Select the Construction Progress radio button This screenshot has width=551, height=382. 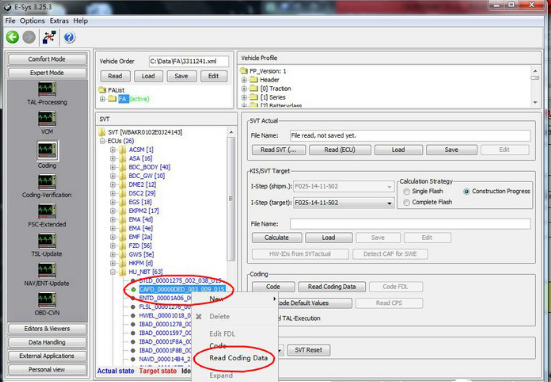pyautogui.click(x=467, y=192)
